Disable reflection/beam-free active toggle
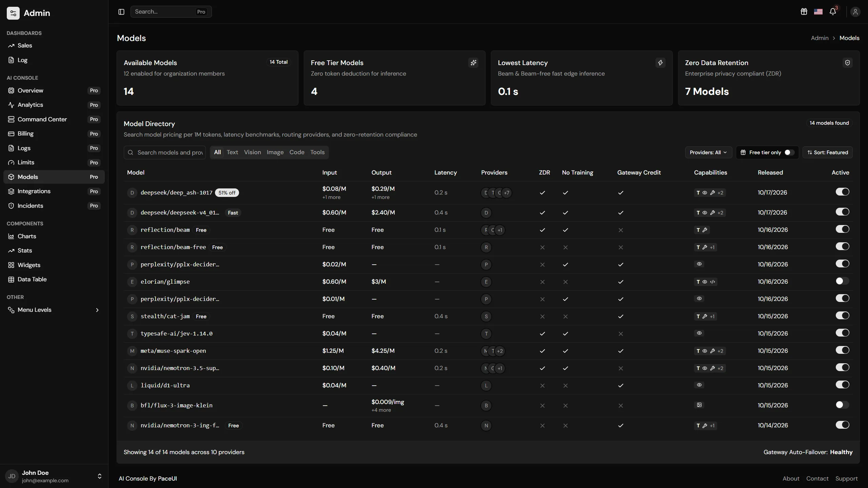 tap(842, 246)
